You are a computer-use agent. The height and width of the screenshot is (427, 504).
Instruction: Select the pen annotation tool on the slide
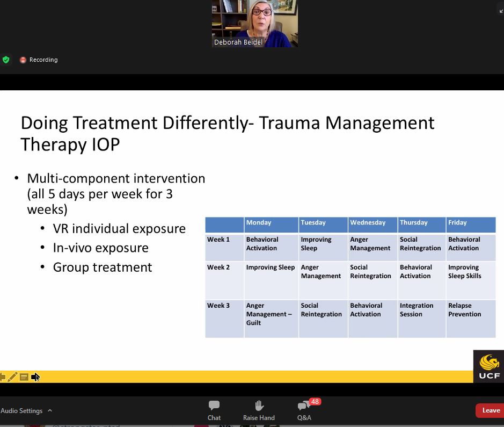(x=12, y=377)
